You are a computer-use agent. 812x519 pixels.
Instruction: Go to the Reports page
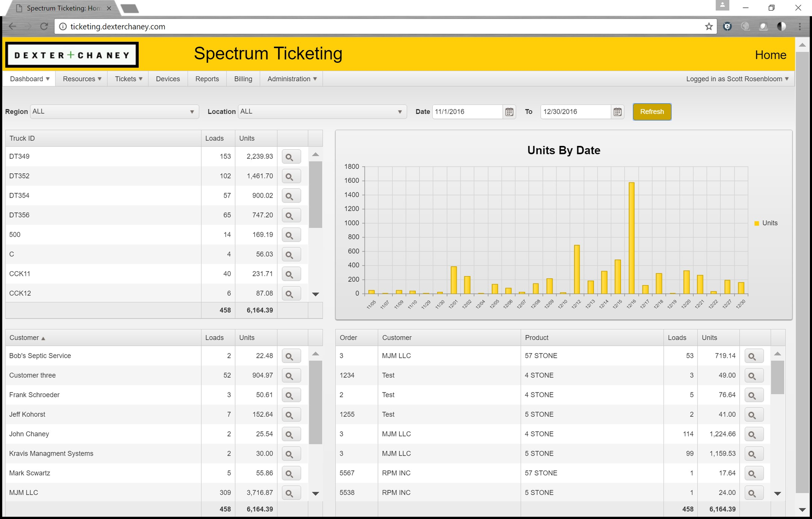207,79
